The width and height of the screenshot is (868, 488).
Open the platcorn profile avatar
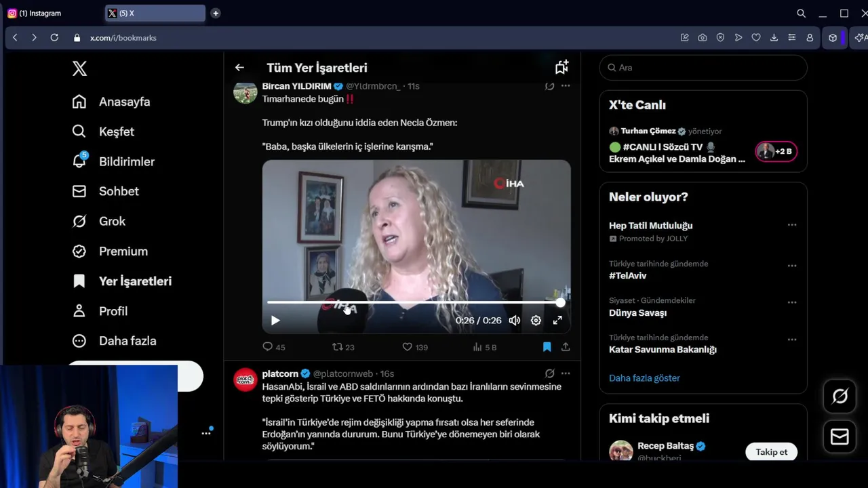coord(245,380)
